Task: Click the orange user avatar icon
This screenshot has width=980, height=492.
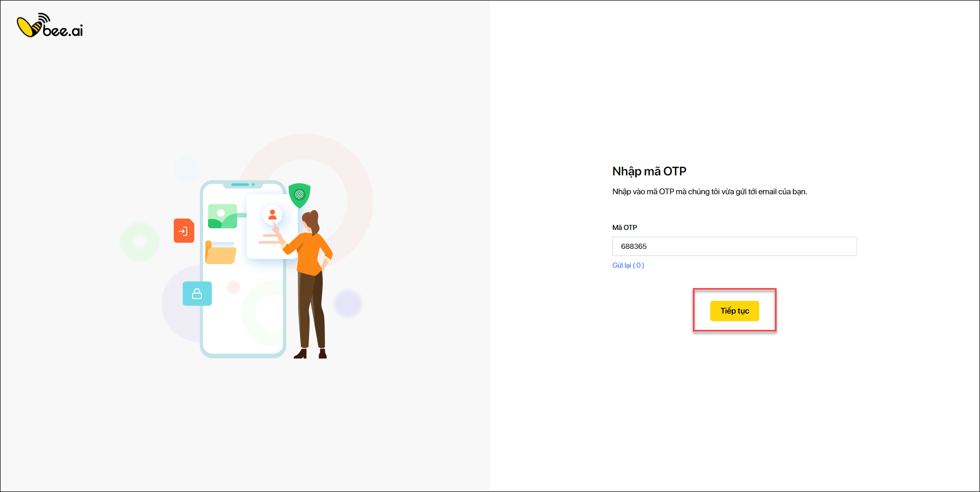Action: point(272,215)
